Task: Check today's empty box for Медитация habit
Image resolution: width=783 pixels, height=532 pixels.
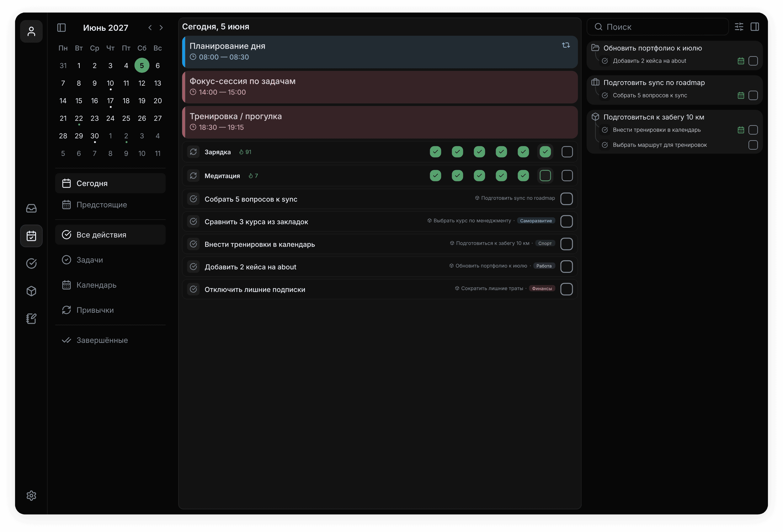Action: coord(545,176)
